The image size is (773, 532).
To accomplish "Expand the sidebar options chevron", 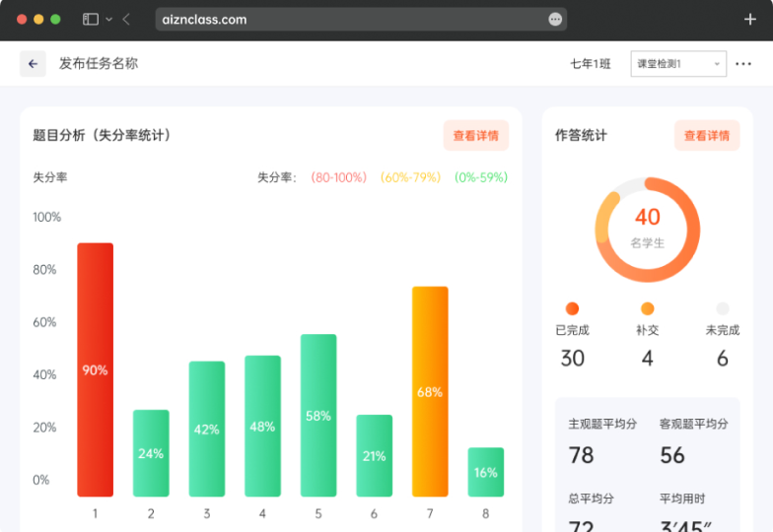I will coord(108,19).
